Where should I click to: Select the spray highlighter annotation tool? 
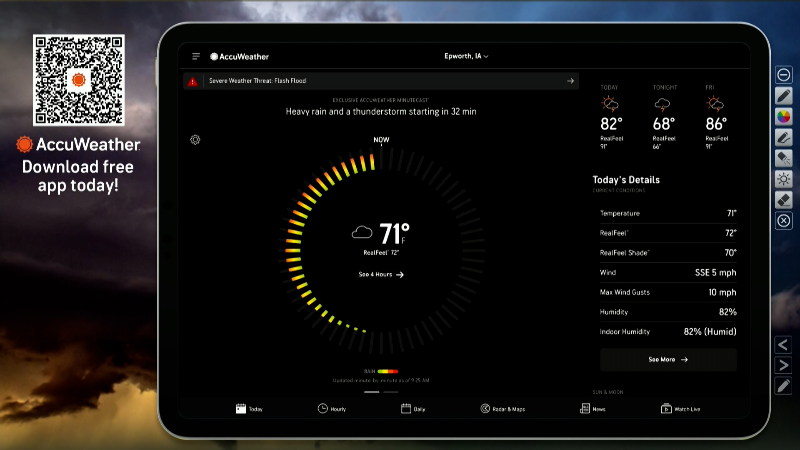point(784,159)
